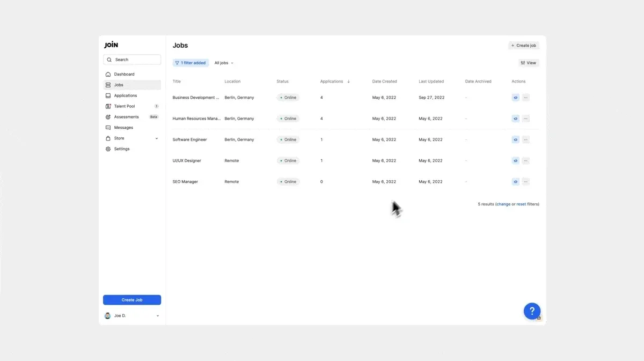Screen dimensions: 644x361
Task: Open the UI/UX Designer job title
Action: 187,160
